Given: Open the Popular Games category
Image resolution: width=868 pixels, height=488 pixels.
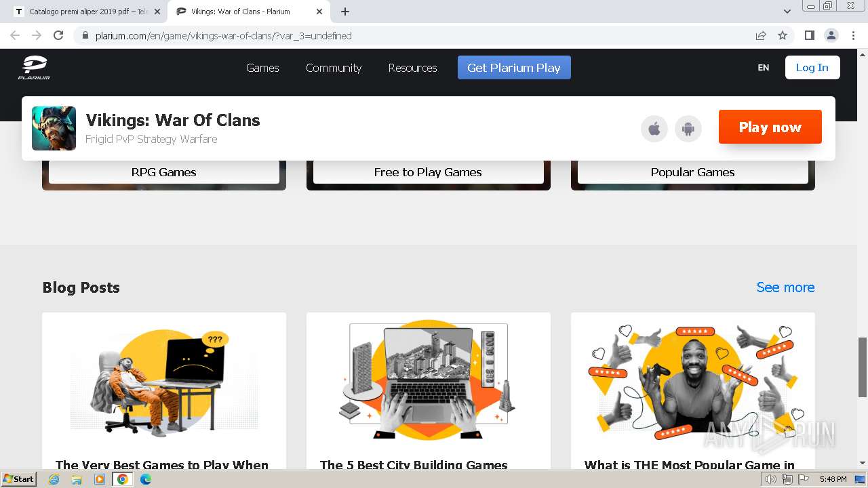Looking at the screenshot, I should tap(692, 172).
